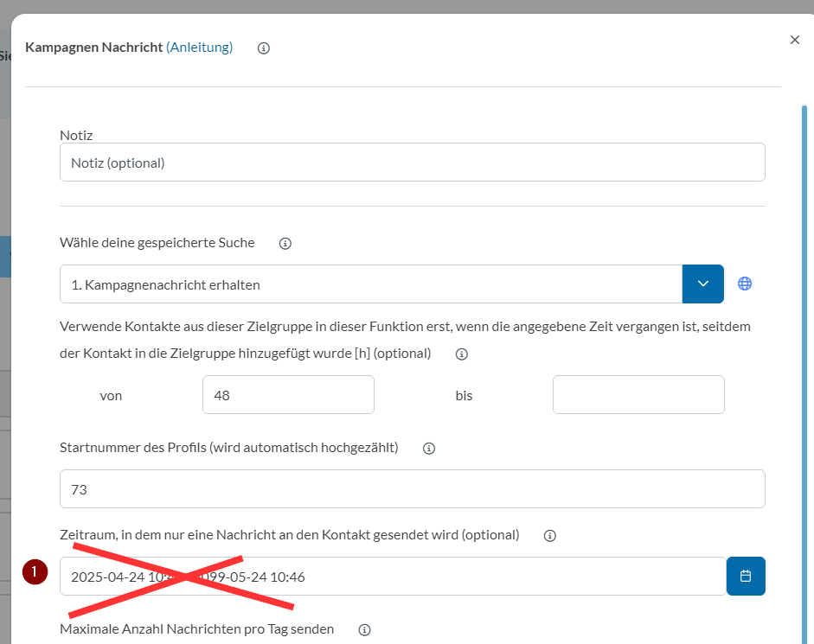814x644 pixels.
Task: Click the 'Notiz' field label
Action: [76, 135]
